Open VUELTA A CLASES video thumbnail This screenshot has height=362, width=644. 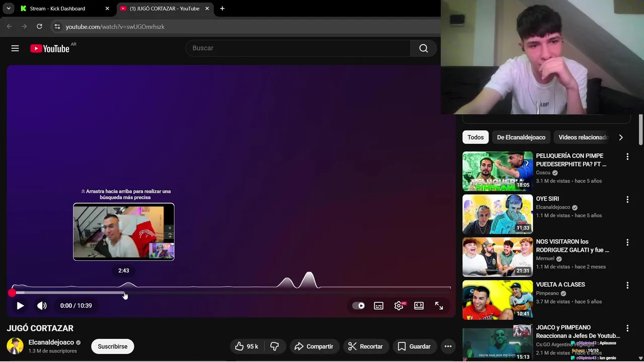[x=498, y=300]
